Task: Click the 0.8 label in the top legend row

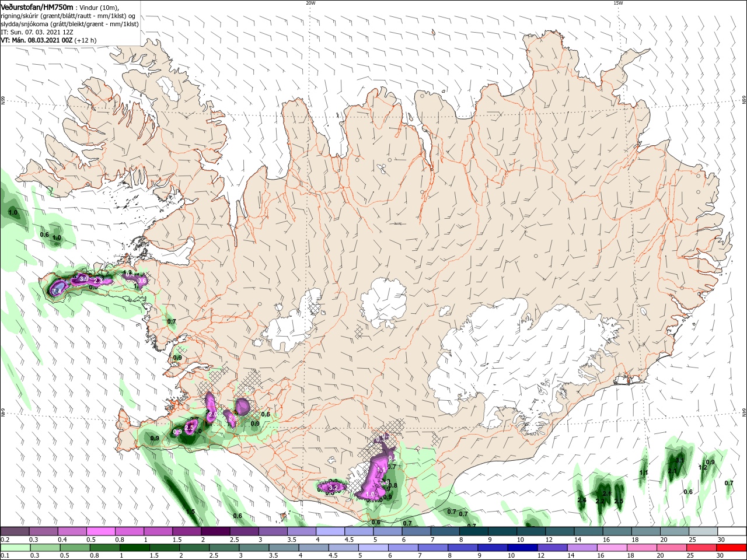Action: 119,540
